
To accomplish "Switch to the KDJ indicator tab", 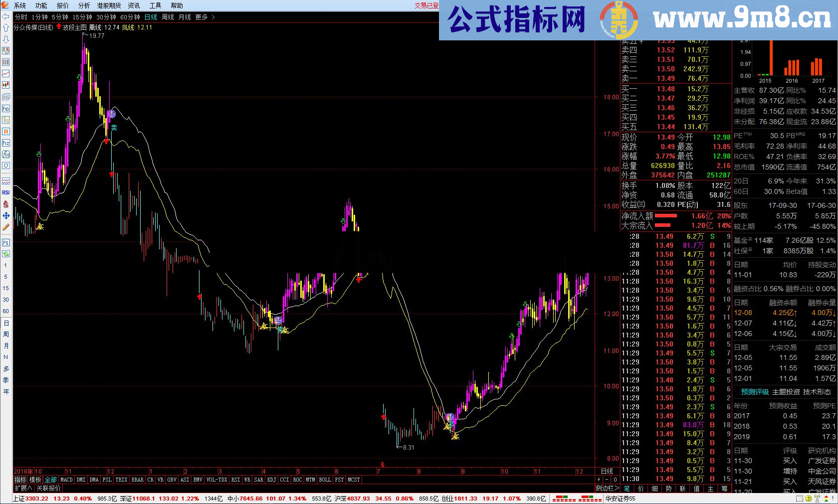I will click(271, 479).
